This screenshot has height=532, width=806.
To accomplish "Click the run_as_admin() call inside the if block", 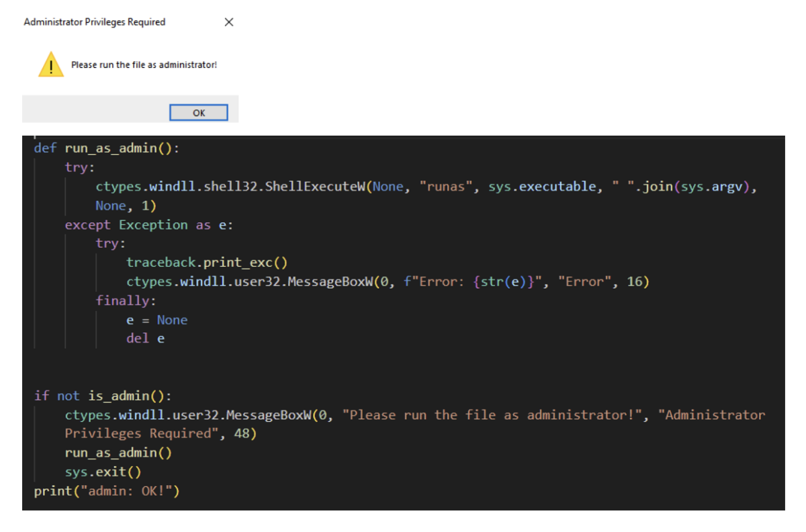I will pyautogui.click(x=118, y=452).
